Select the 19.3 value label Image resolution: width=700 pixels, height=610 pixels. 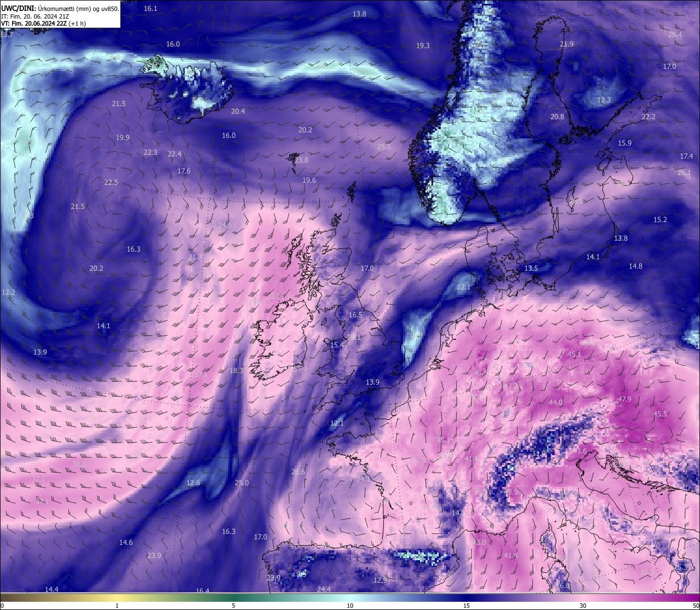pyautogui.click(x=423, y=46)
